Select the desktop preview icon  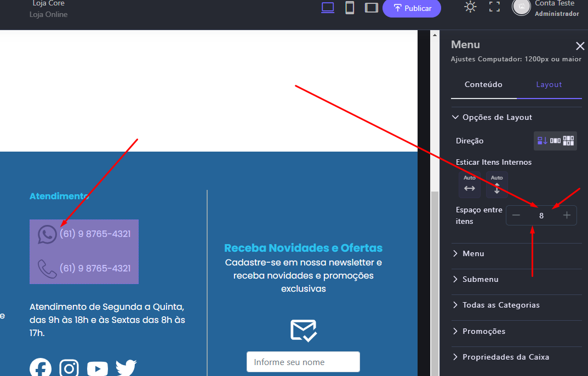click(328, 8)
